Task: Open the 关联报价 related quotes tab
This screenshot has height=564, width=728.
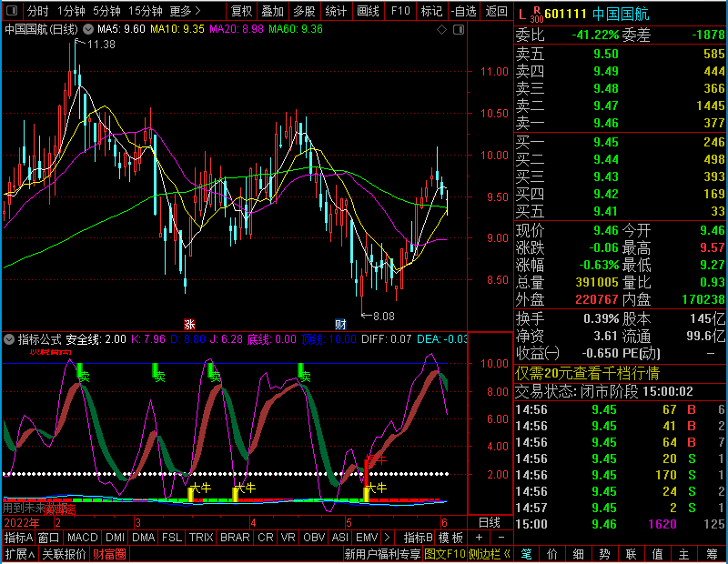Action: click(x=64, y=554)
